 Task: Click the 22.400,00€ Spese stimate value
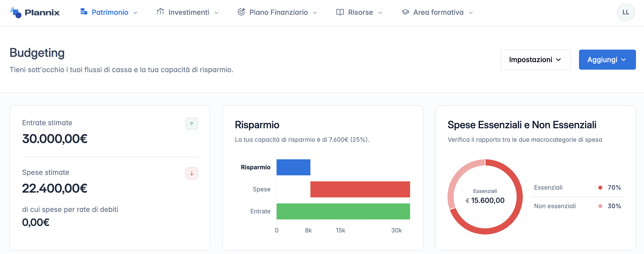[x=55, y=188]
